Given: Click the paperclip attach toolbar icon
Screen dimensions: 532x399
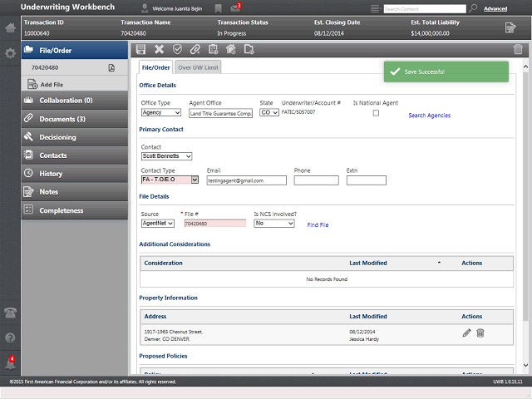Looking at the screenshot, I should 195,50.
